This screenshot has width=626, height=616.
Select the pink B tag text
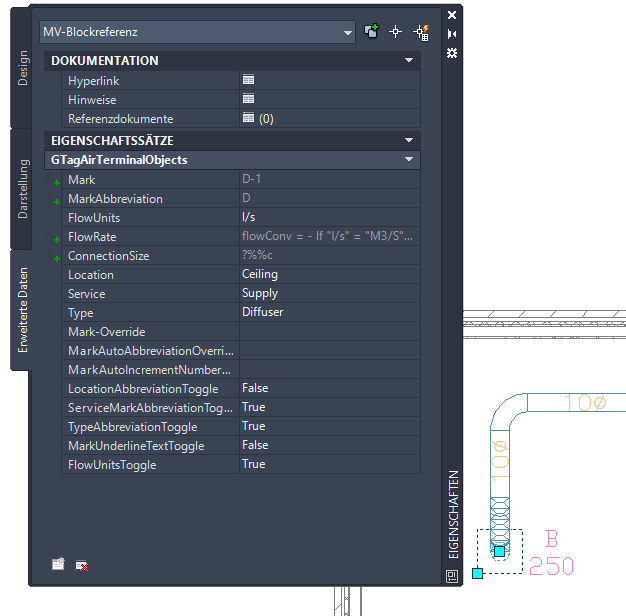click(x=551, y=539)
